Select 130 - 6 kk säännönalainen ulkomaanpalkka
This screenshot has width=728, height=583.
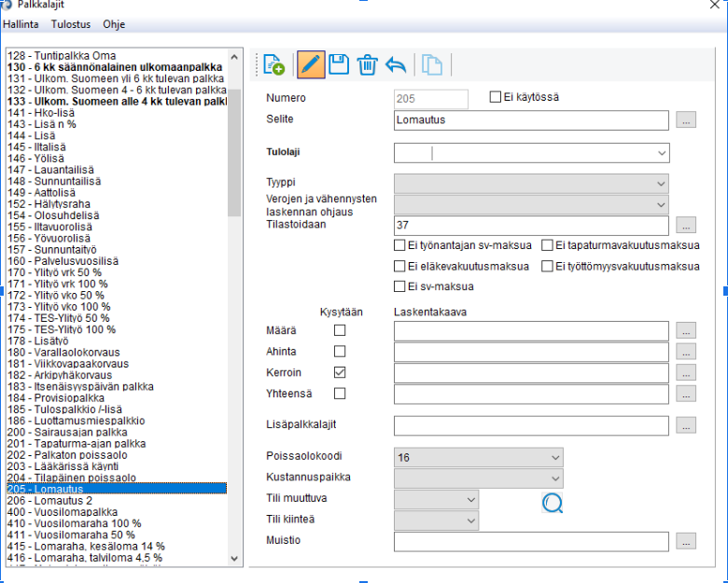click(x=117, y=67)
